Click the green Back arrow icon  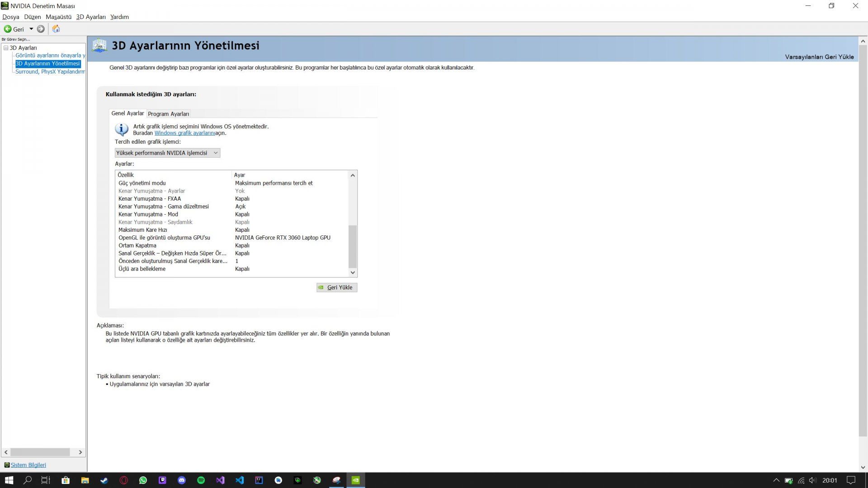[x=8, y=29]
